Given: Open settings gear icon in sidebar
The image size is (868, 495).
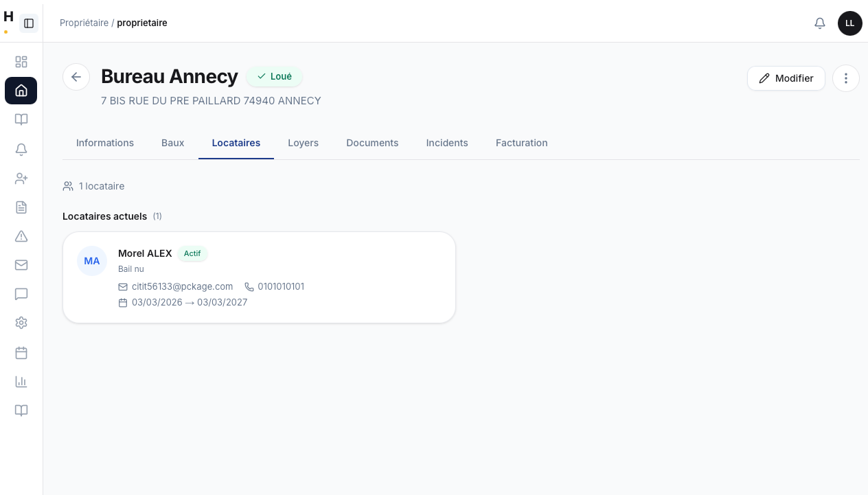Looking at the screenshot, I should pos(21,323).
